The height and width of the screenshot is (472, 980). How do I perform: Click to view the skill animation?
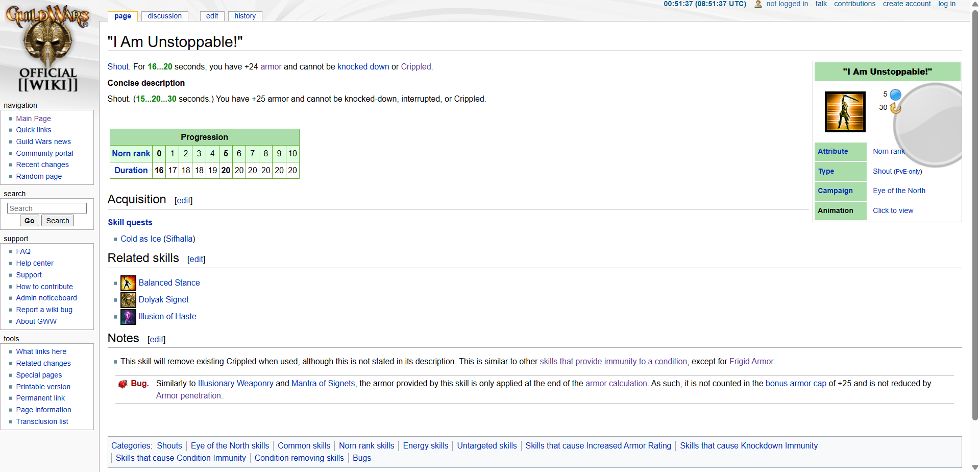pos(893,210)
